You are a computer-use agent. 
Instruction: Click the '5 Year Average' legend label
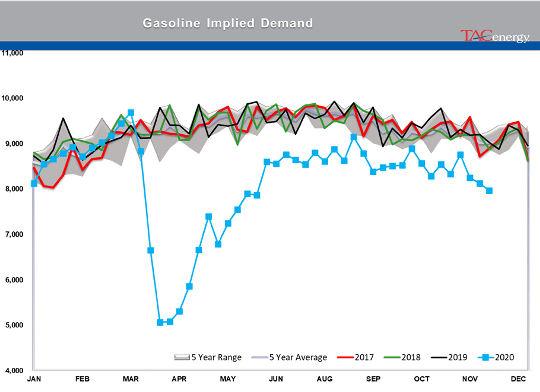click(298, 357)
